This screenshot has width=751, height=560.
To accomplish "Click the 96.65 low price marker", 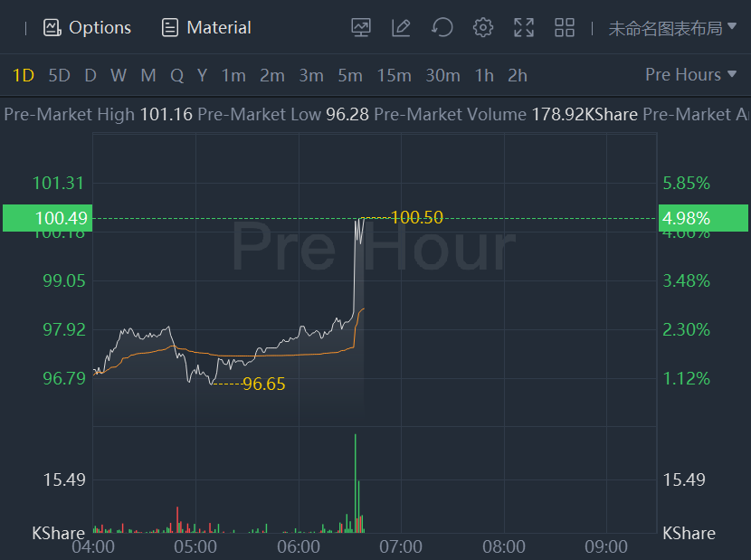I will tap(263, 384).
